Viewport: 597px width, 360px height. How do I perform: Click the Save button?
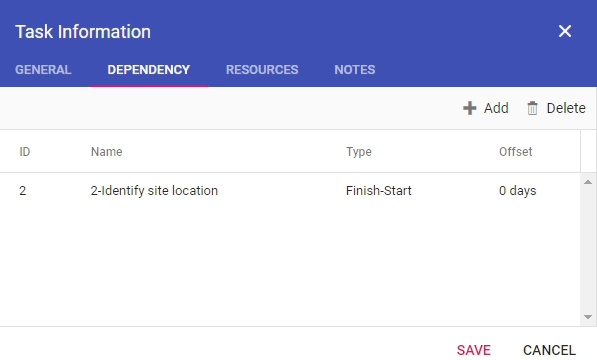tap(474, 350)
